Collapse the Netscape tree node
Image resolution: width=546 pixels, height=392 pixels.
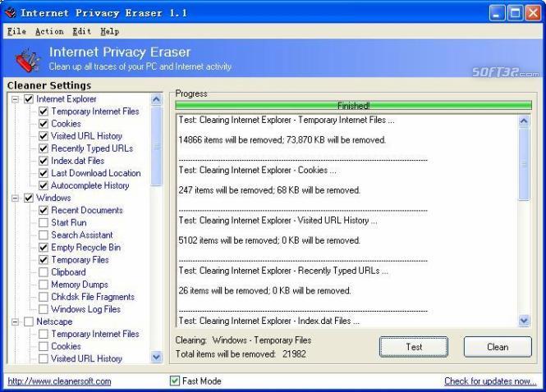(15, 321)
